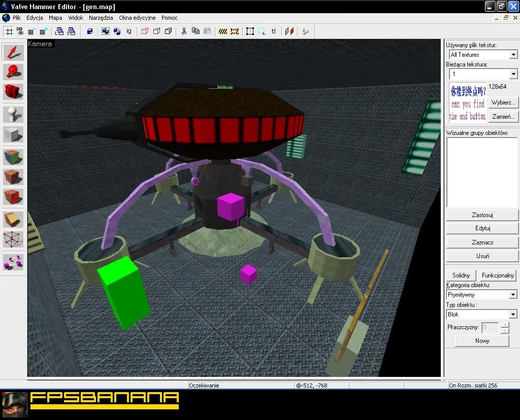Group selected objects with toolbar icon
This screenshot has width=520, height=420.
pyautogui.click(x=106, y=31)
